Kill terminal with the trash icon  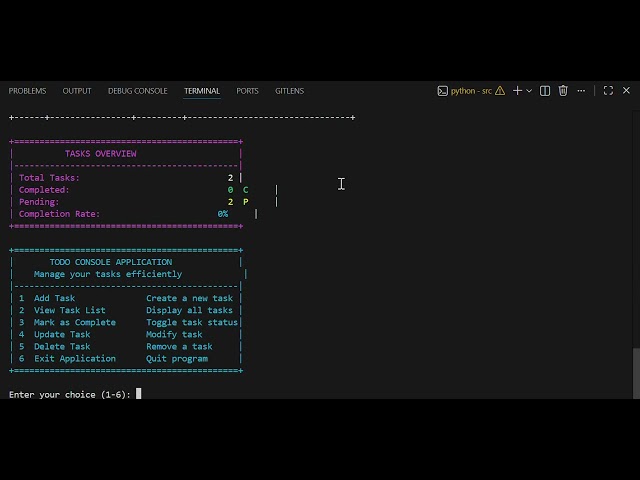pyautogui.click(x=563, y=91)
